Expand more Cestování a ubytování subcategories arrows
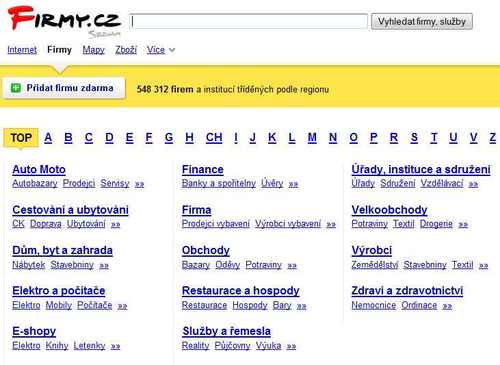Viewport: 500px width, 365px height. coord(115,225)
